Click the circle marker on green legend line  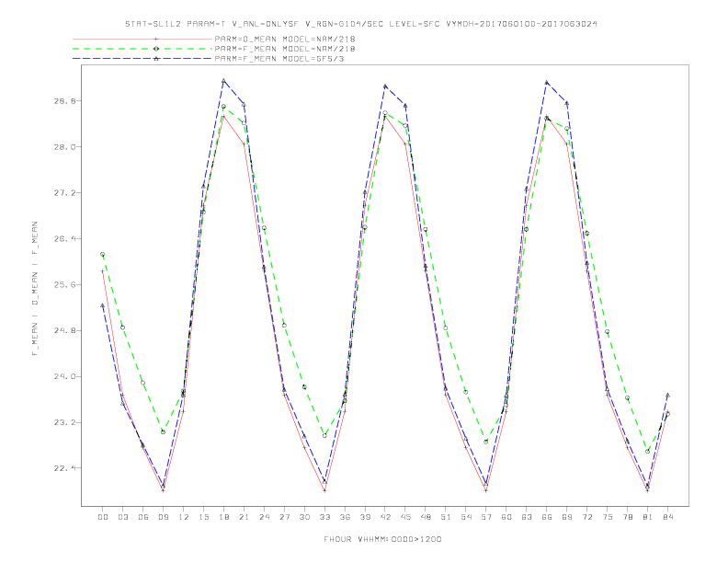tap(156, 49)
